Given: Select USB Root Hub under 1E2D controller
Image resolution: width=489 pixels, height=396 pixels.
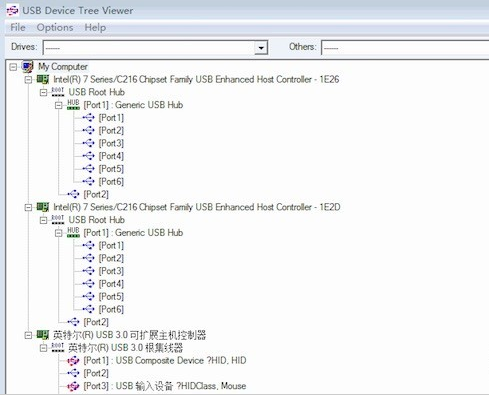Looking at the screenshot, I should (x=97, y=220).
